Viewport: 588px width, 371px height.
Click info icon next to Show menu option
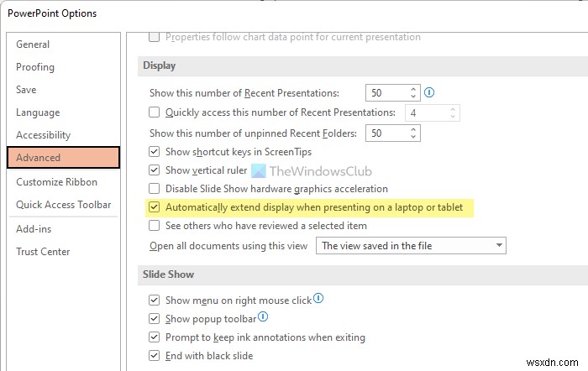tap(318, 299)
